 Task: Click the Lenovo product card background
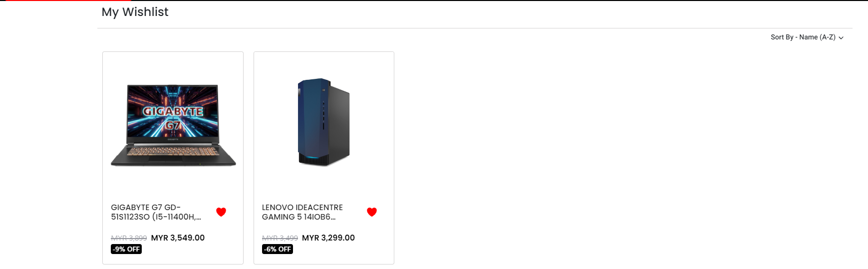click(x=324, y=185)
